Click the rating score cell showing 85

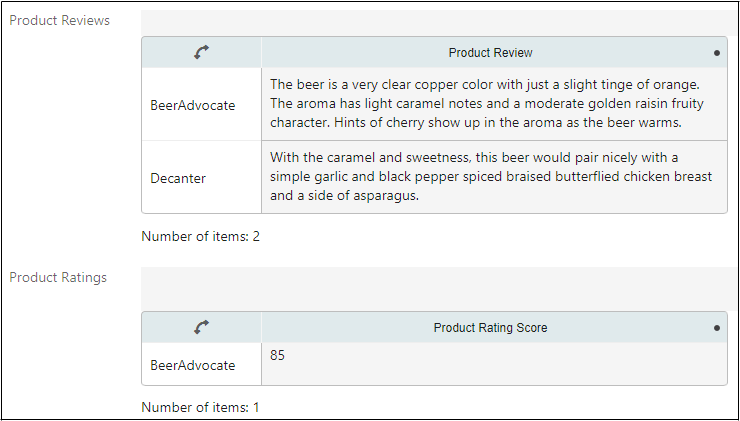277,354
